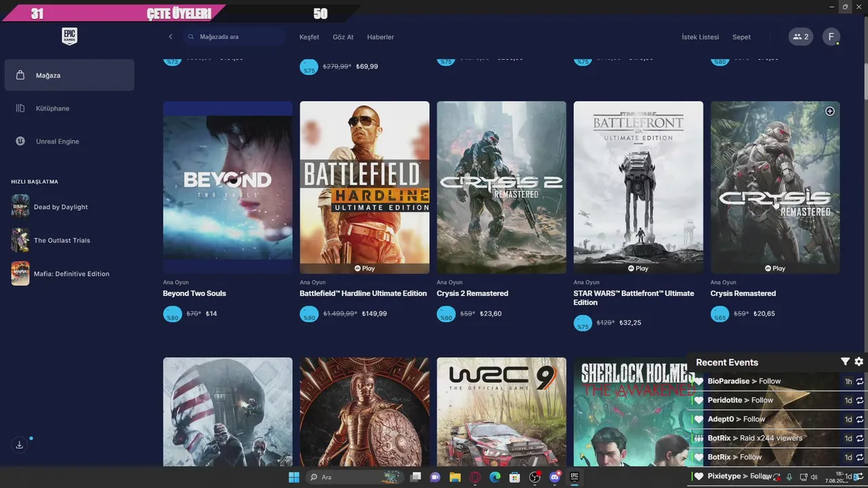Image resolution: width=868 pixels, height=488 pixels.
Task: Click the ÇETE ÜYELERİ overlay banner
Action: [179, 13]
